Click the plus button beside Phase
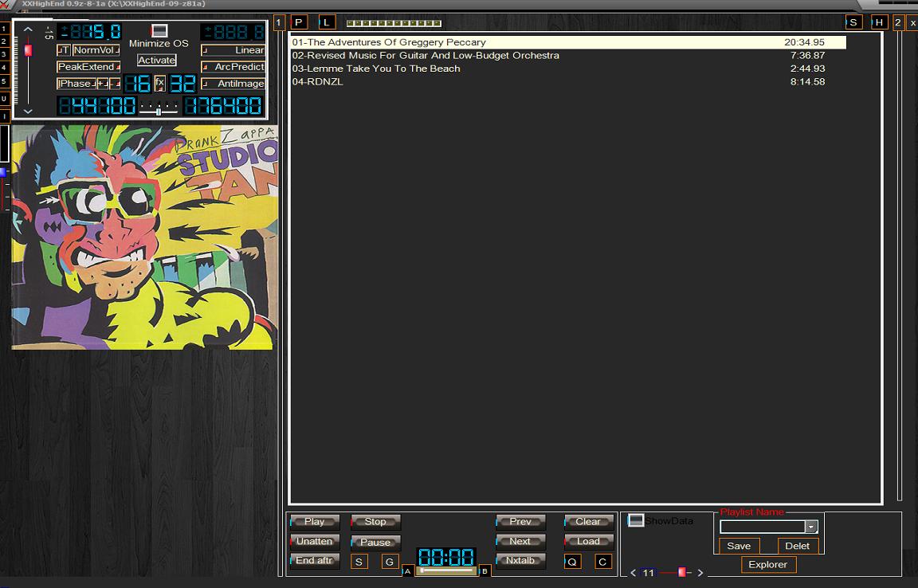 103,84
